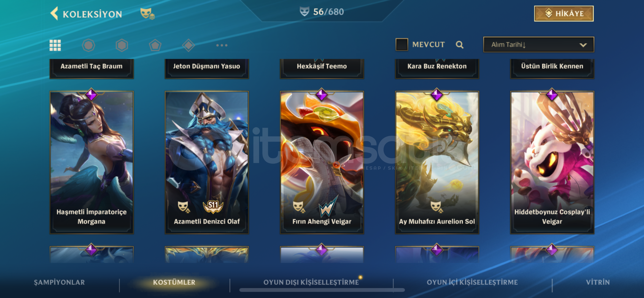
Task: Click the Hikâye button
Action: point(564,14)
